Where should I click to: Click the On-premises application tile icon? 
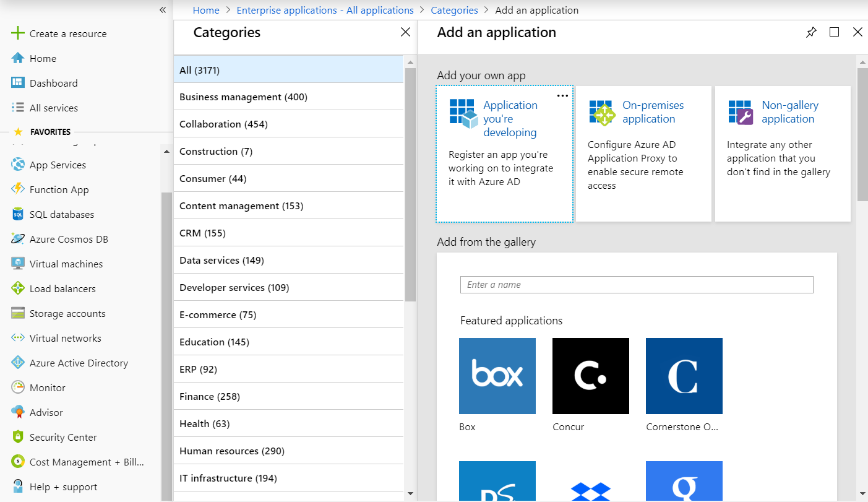603,113
